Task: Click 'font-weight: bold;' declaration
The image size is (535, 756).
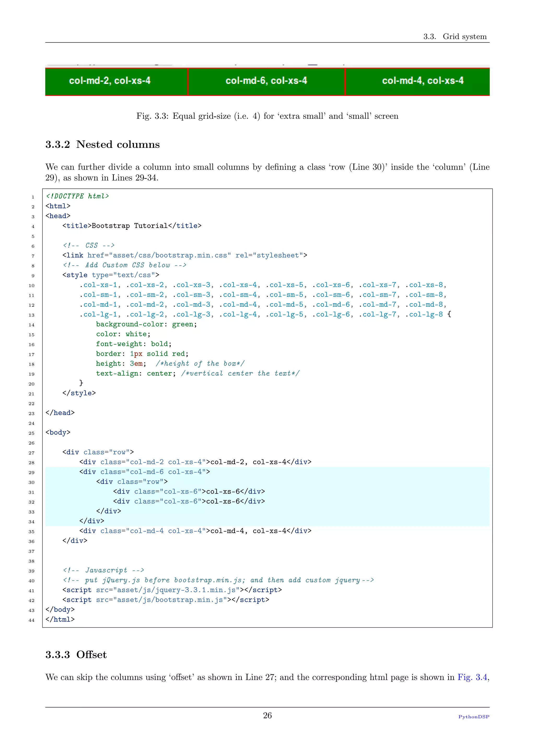Action: tap(134, 344)
